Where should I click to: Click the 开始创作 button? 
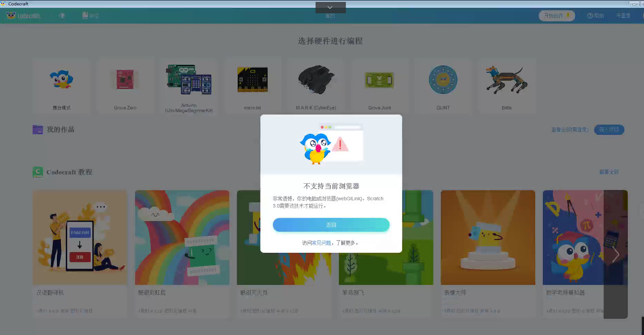557,16
